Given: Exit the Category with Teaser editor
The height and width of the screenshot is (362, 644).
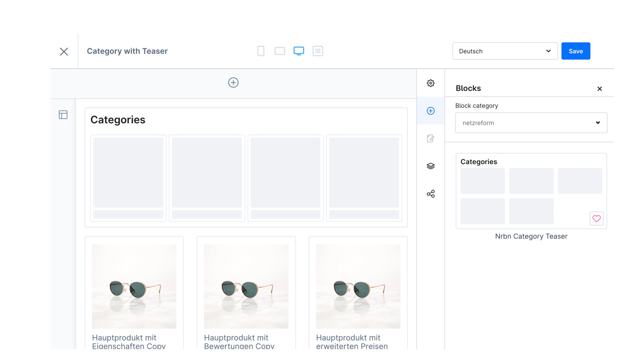Looking at the screenshot, I should click(64, 51).
